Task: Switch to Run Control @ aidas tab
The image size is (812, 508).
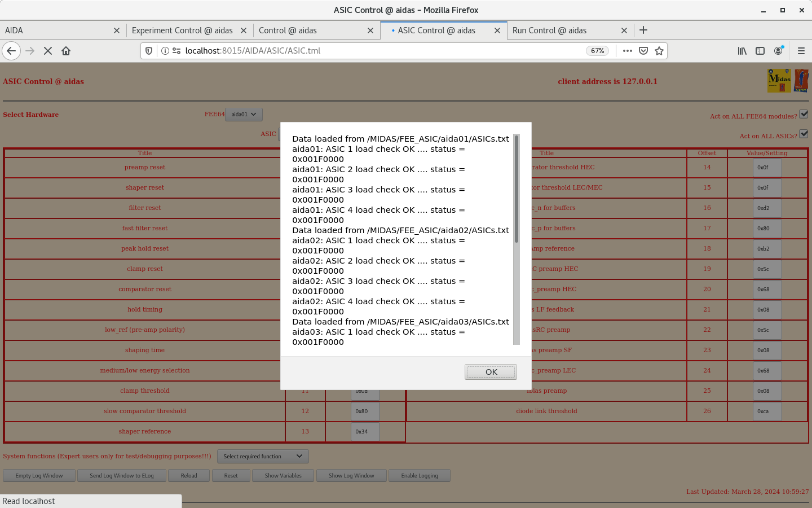Action: point(570,30)
